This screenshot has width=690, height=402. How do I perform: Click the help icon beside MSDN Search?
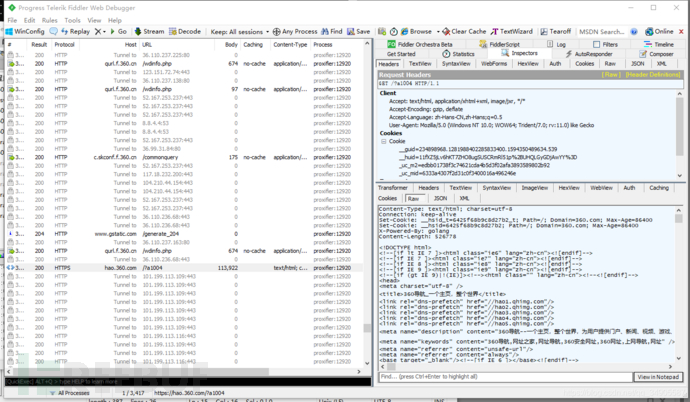(634, 32)
